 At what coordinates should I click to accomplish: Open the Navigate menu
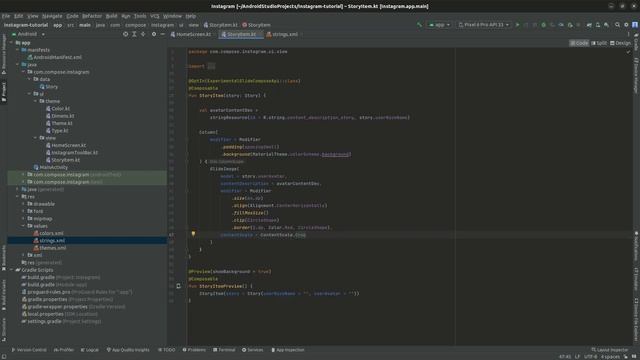tap(52, 16)
